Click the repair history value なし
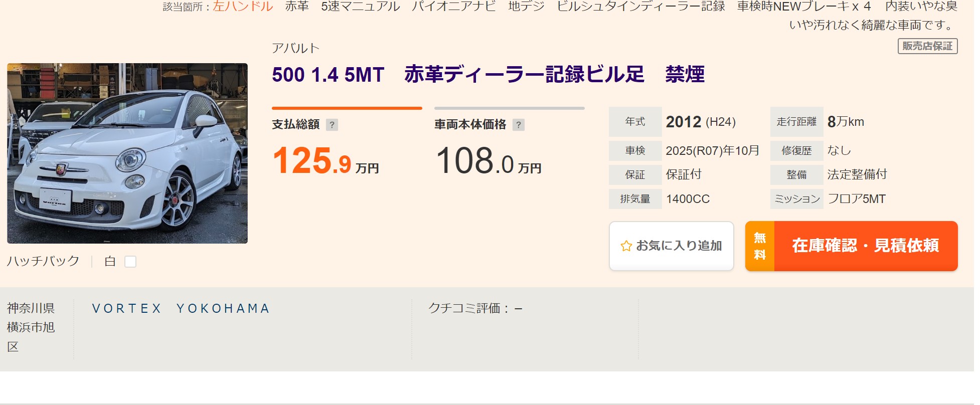Image resolution: width=980 pixels, height=405 pixels. 839,150
